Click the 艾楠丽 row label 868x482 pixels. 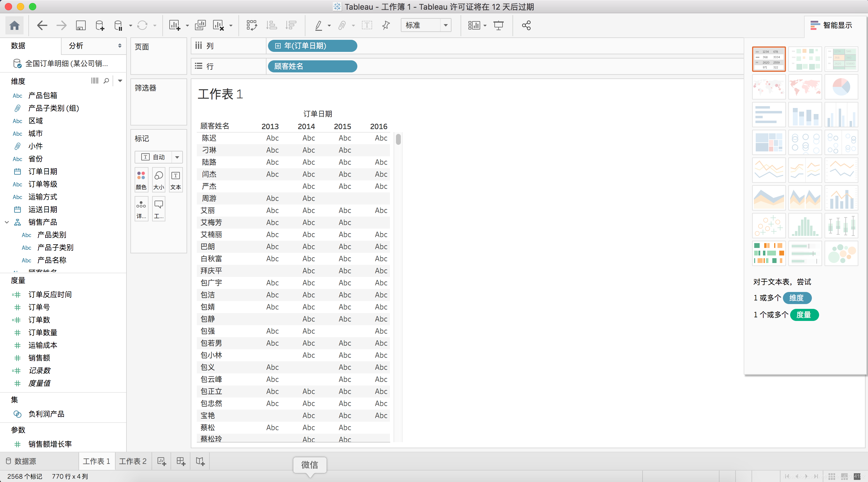211,234
